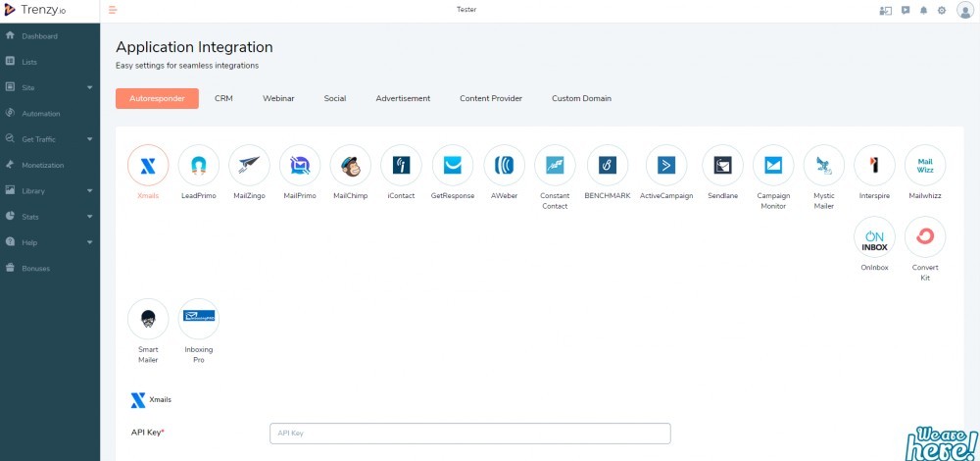Go to the Social tab
This screenshot has width=980, height=461.
click(x=335, y=99)
